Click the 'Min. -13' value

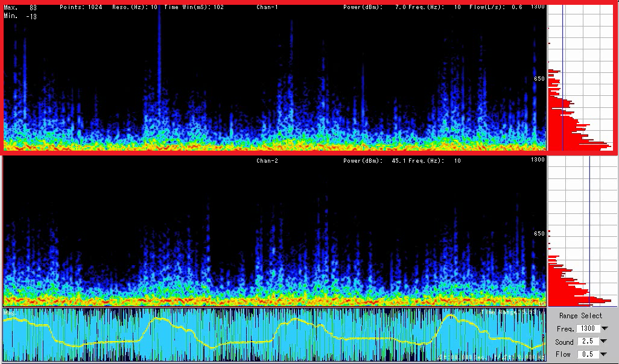click(20, 16)
